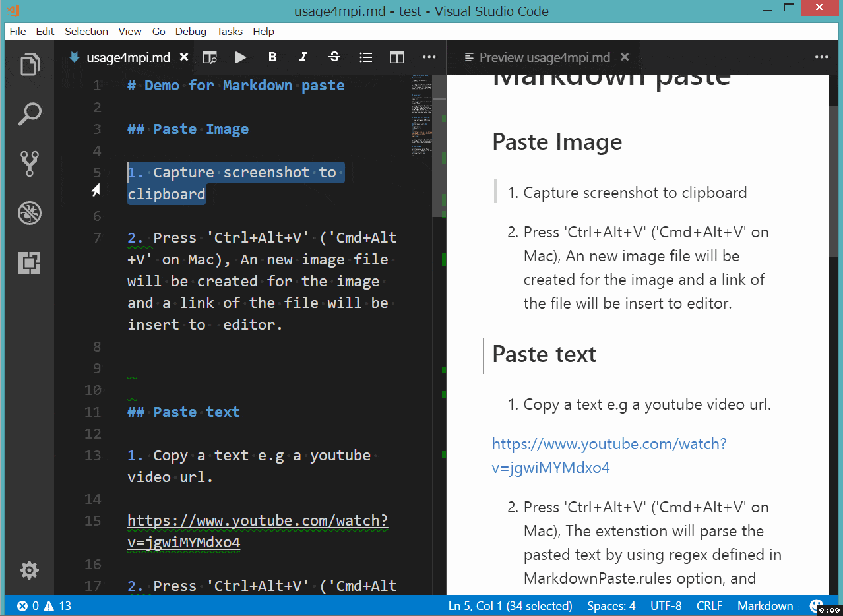Open the Search view
Viewport: 843px width, 616px height.
coord(29,113)
